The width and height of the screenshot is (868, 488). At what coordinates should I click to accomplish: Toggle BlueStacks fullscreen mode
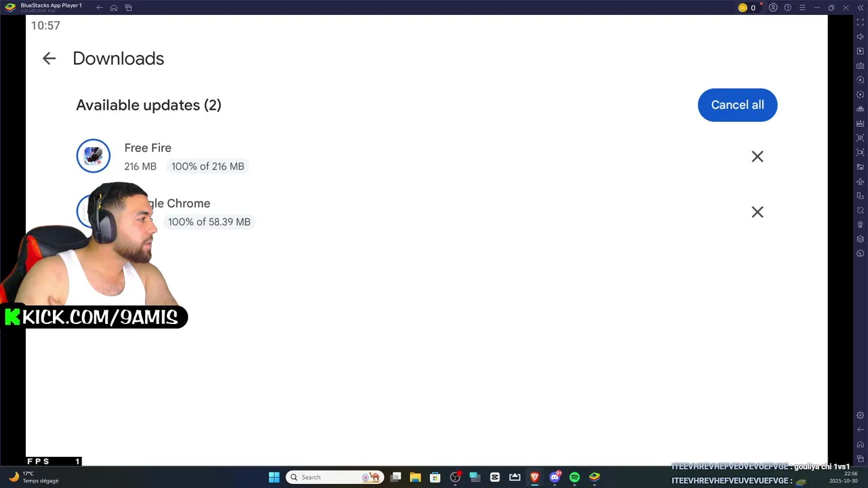(861, 22)
